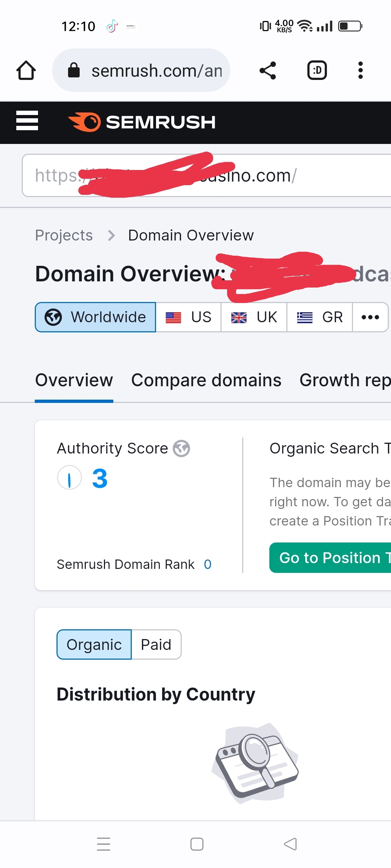The width and height of the screenshot is (391, 868).
Task: Focus the domain search input field
Action: click(206, 175)
